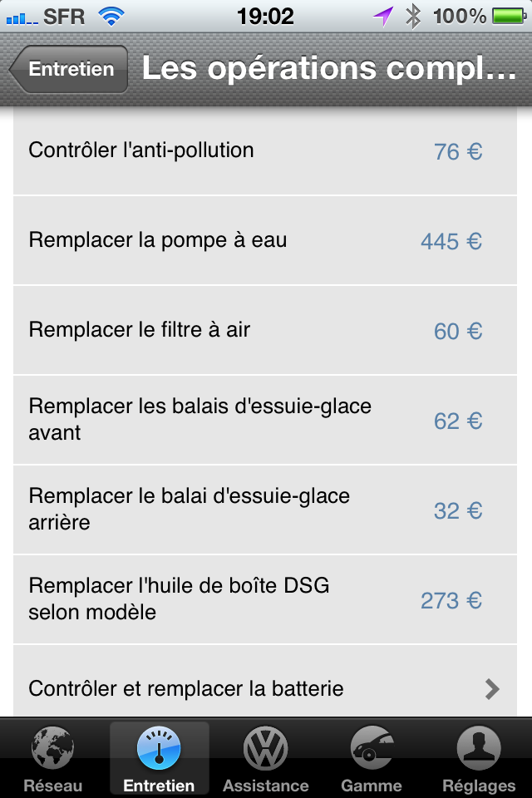Open Contrôler et remplacer la batterie
Screen dimensions: 532x798
pos(265,682)
